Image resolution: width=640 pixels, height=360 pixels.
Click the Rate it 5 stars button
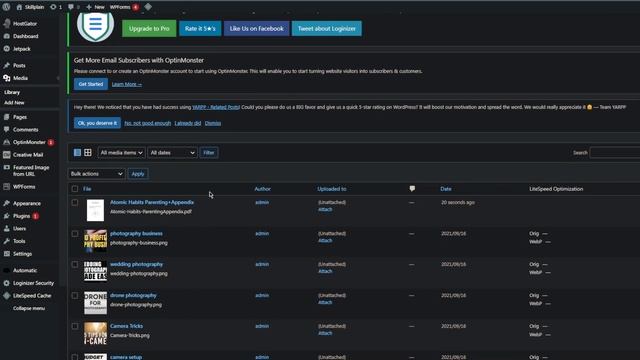tap(200, 29)
